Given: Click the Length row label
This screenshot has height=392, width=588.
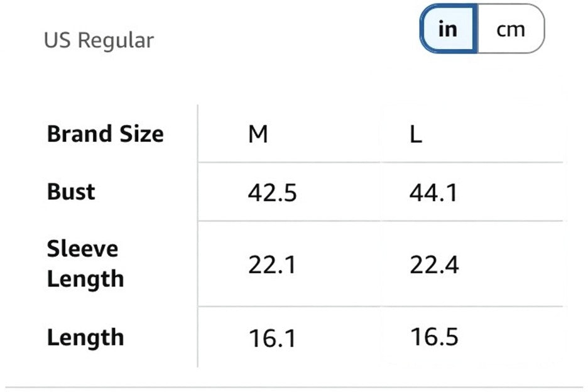Looking at the screenshot, I should 85,337.
